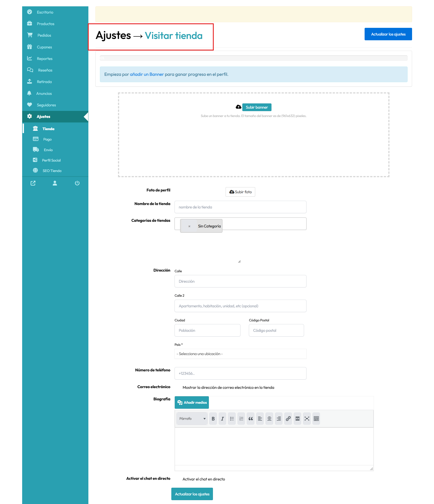434x504 pixels.
Task: Open the País location selector
Action: (240, 354)
